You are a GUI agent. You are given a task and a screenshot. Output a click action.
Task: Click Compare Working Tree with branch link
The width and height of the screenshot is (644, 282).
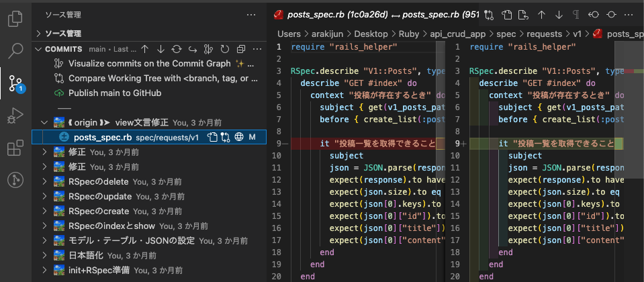tap(156, 78)
